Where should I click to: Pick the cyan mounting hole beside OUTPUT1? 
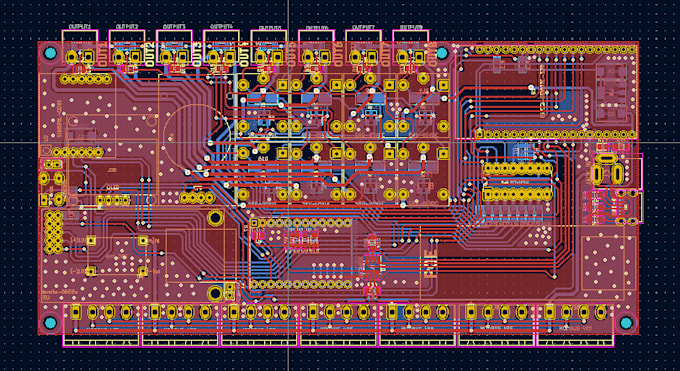click(50, 53)
